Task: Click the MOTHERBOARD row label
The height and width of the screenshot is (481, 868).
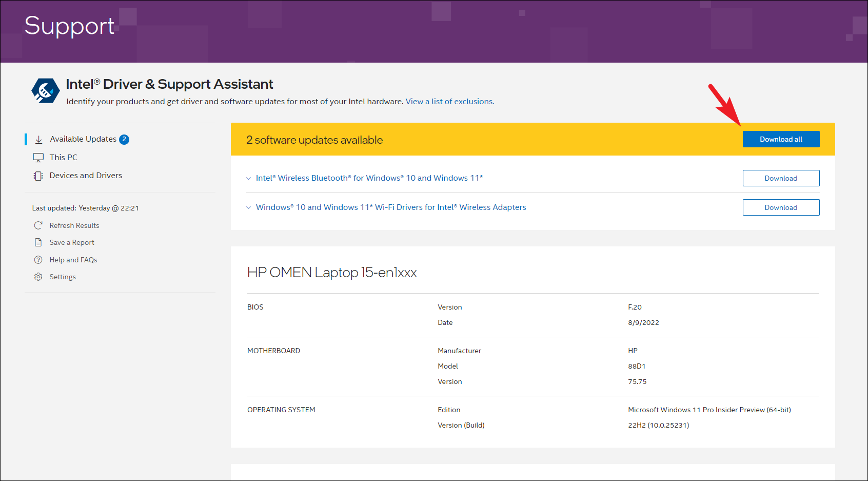Action: [273, 351]
